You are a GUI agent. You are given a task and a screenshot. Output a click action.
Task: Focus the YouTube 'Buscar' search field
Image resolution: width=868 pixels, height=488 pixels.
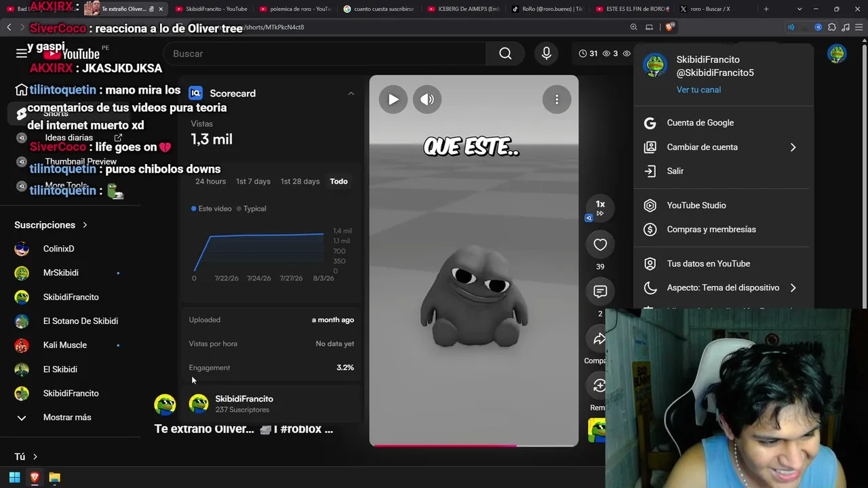325,54
